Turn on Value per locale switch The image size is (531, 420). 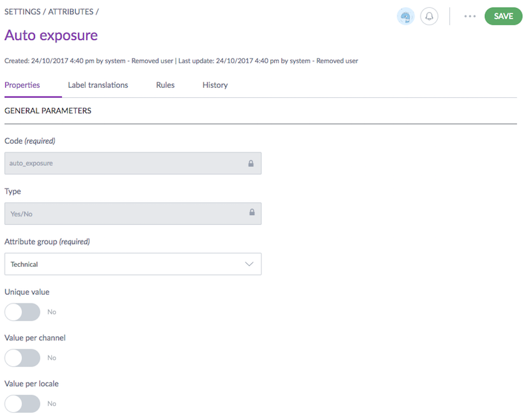(22, 403)
